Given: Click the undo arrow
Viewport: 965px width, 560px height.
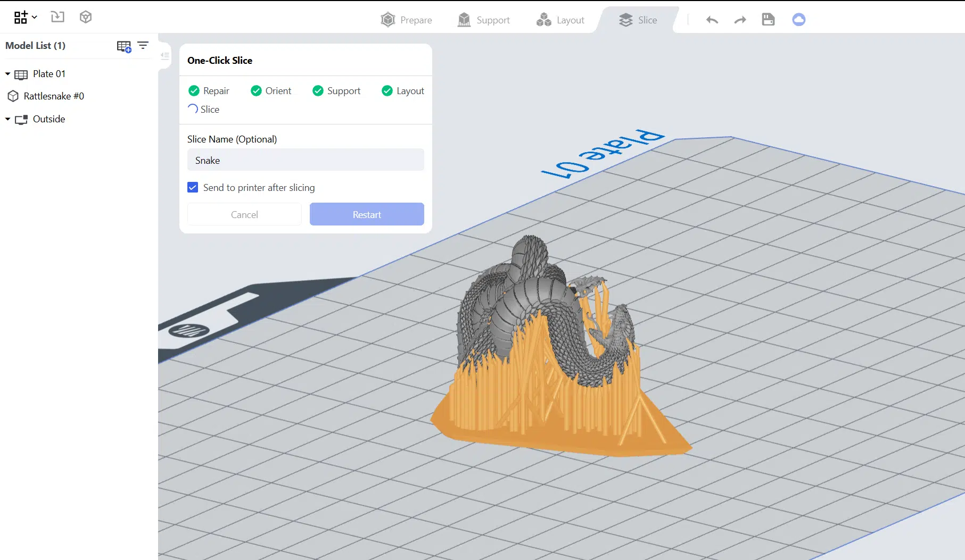Looking at the screenshot, I should pyautogui.click(x=712, y=20).
